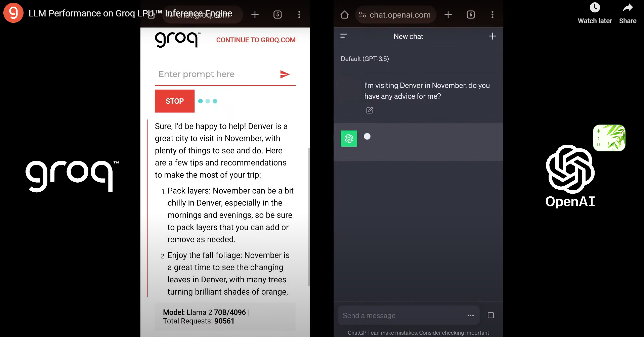This screenshot has height=337, width=644.
Task: Open ChatGPT sidebar hamburger menu
Action: point(343,36)
